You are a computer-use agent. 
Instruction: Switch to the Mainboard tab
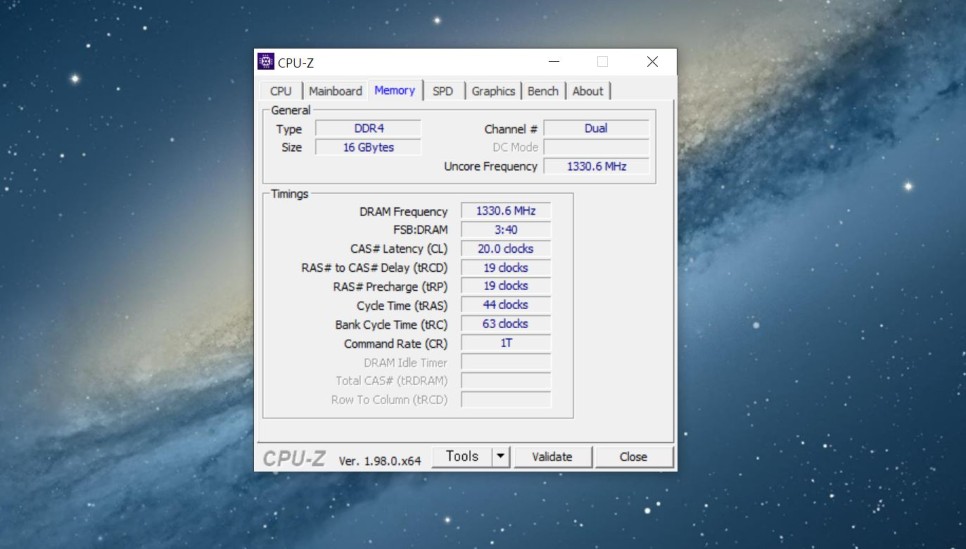(335, 91)
